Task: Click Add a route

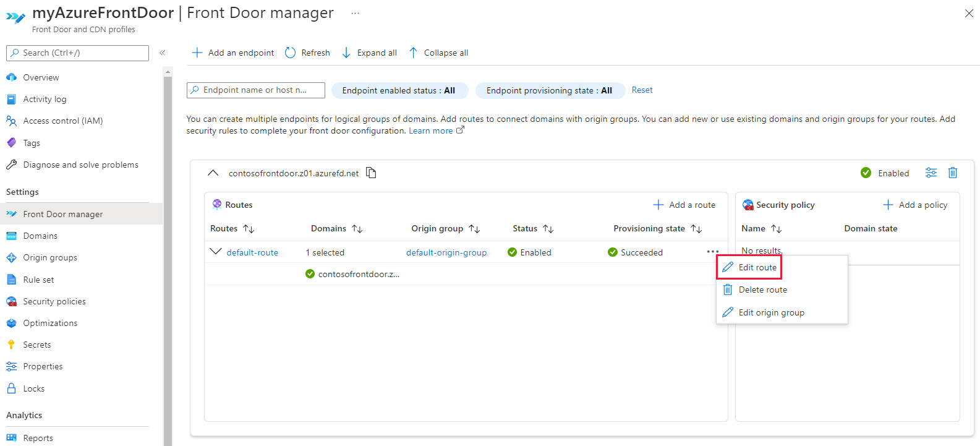Action: click(684, 205)
